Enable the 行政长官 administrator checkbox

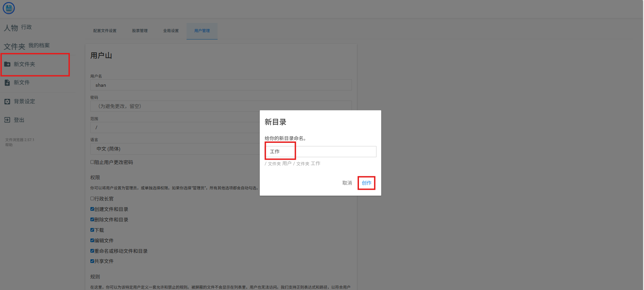tap(92, 199)
